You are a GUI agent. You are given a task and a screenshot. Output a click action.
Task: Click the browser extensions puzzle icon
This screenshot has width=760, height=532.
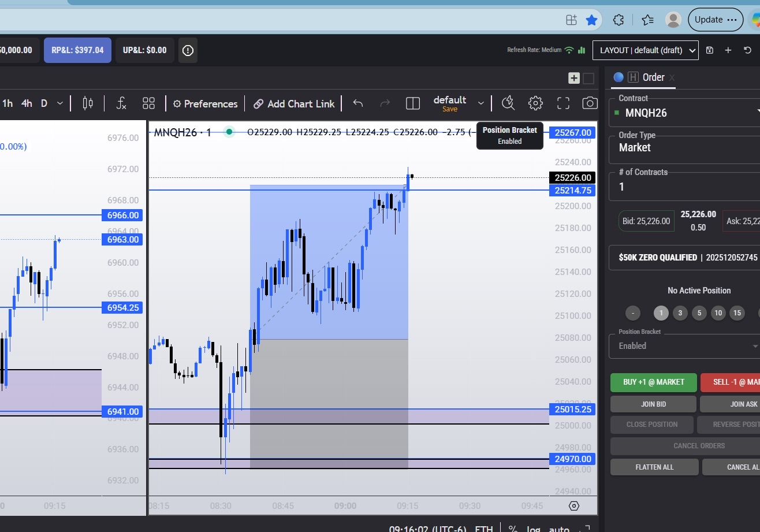click(619, 20)
